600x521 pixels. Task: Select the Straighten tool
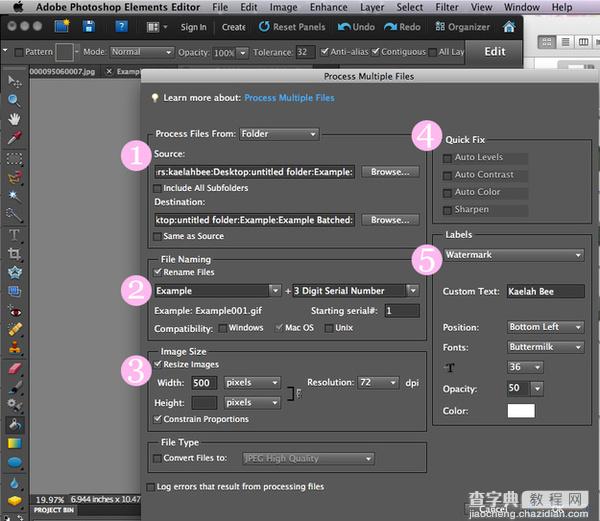pos(15,291)
